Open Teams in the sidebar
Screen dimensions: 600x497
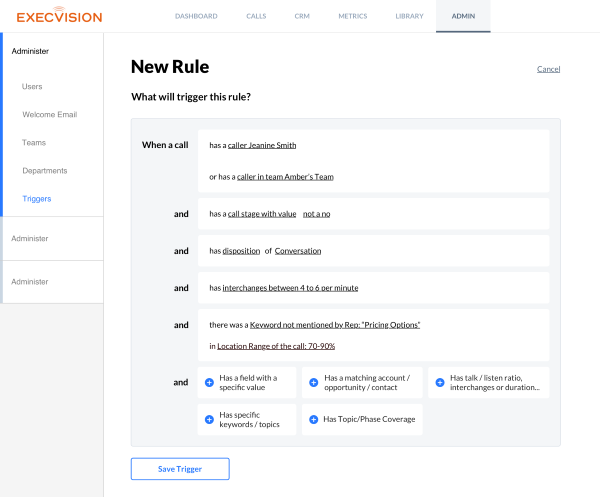(34, 143)
